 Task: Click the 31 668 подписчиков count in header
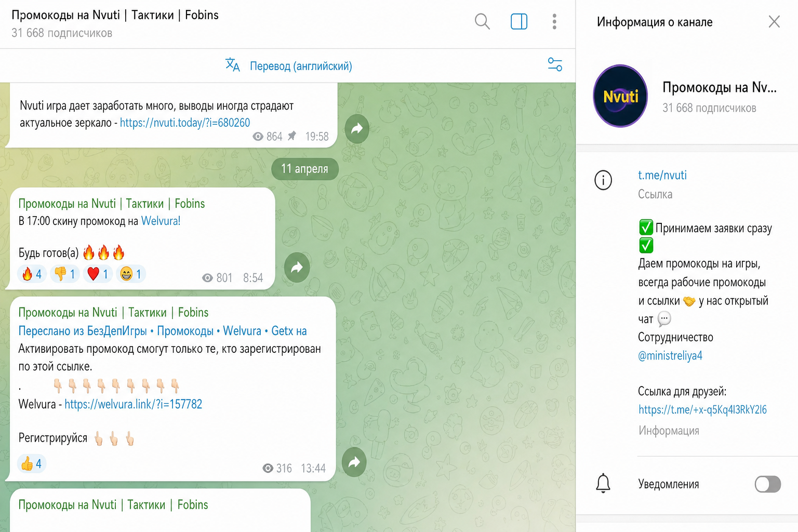pos(62,33)
